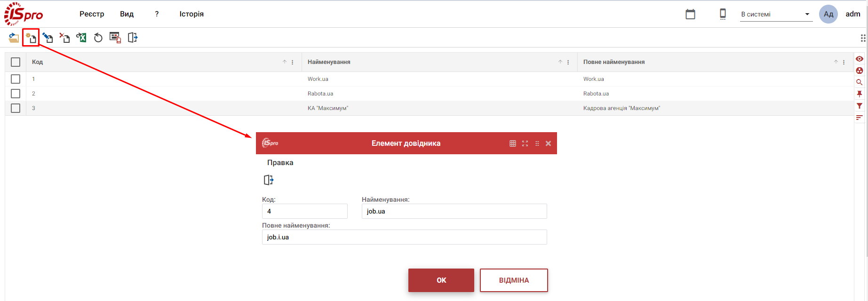Open Повне найменування column options menu
The image size is (868, 301).
point(844,62)
